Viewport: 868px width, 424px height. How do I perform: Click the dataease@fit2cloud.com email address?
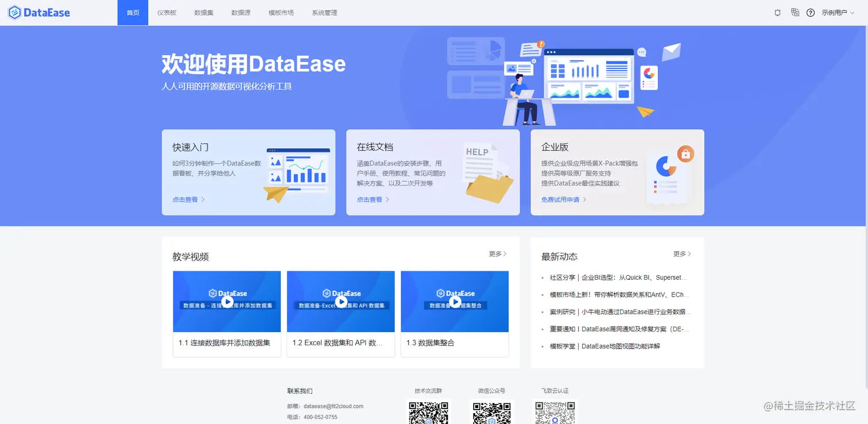tap(334, 406)
